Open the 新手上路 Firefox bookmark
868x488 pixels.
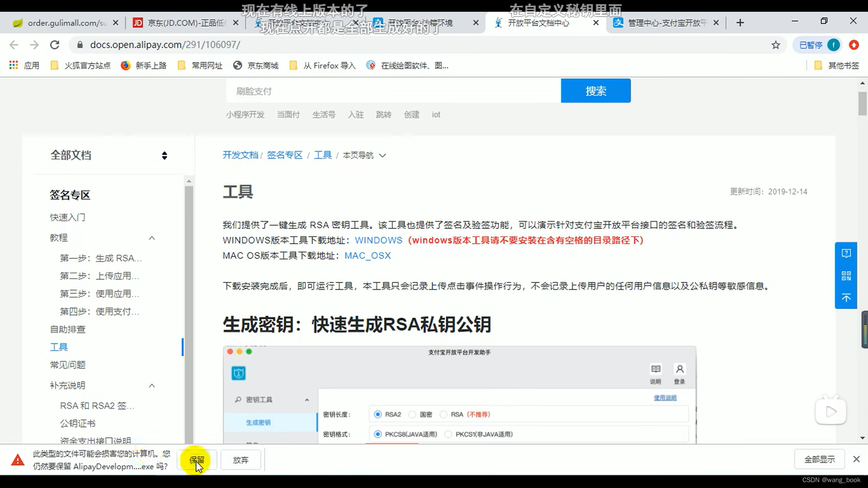(144, 66)
